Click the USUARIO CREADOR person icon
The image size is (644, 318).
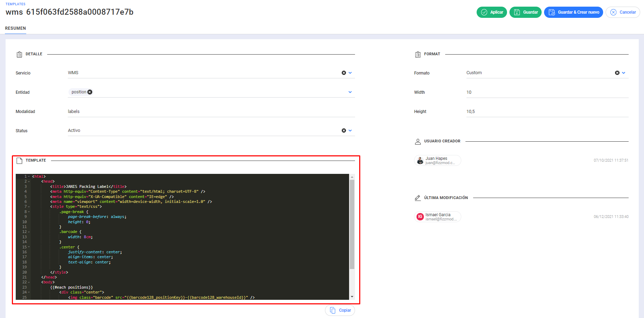418,141
